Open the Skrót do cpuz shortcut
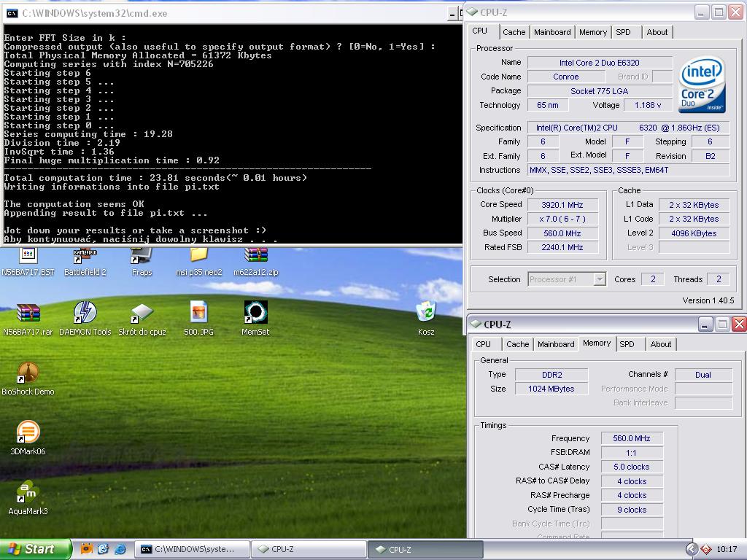Viewport: 747px width, 560px height. coord(142,319)
